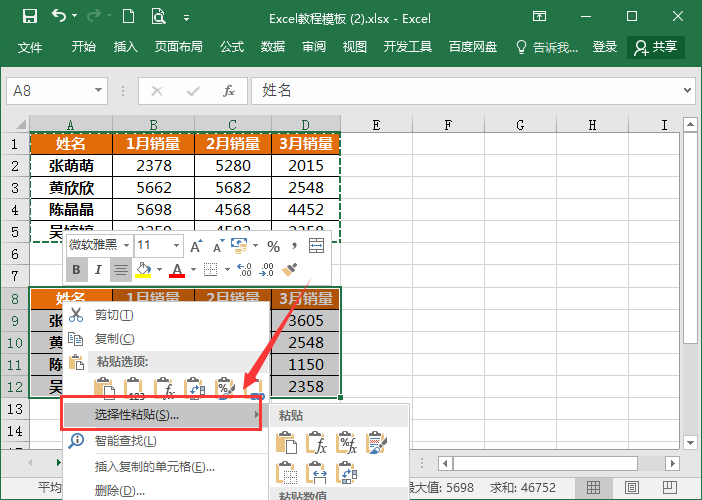The width and height of the screenshot is (702, 500).
Task: Open the 公式 ribbon tab
Action: (x=231, y=47)
